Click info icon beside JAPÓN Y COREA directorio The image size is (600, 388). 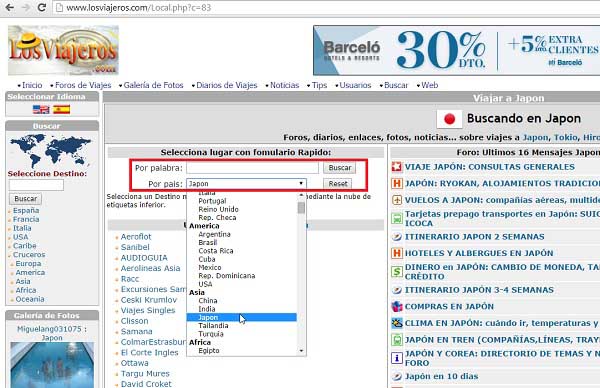[x=397, y=358]
